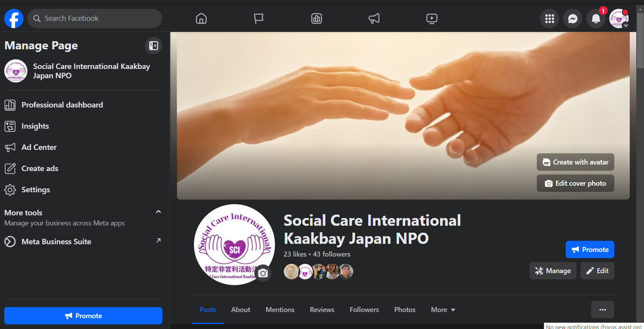The height and width of the screenshot is (329, 644).
Task: Open the Pages flag icon
Action: pos(259,18)
